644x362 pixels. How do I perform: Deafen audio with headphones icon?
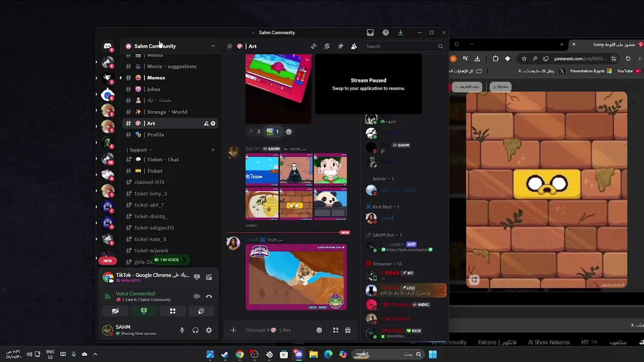pyautogui.click(x=195, y=330)
